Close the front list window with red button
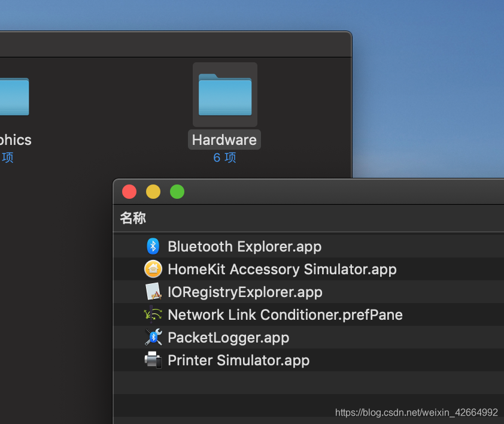The height and width of the screenshot is (424, 504). 129,192
